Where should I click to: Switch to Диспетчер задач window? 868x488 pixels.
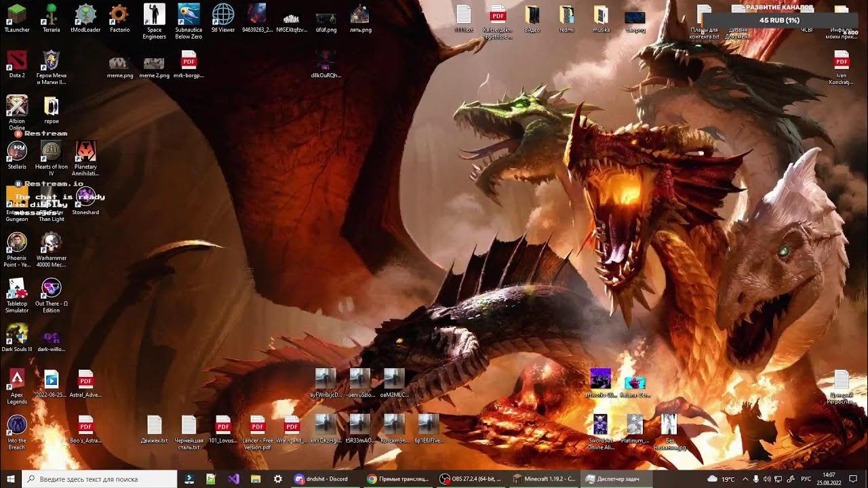pyautogui.click(x=616, y=479)
